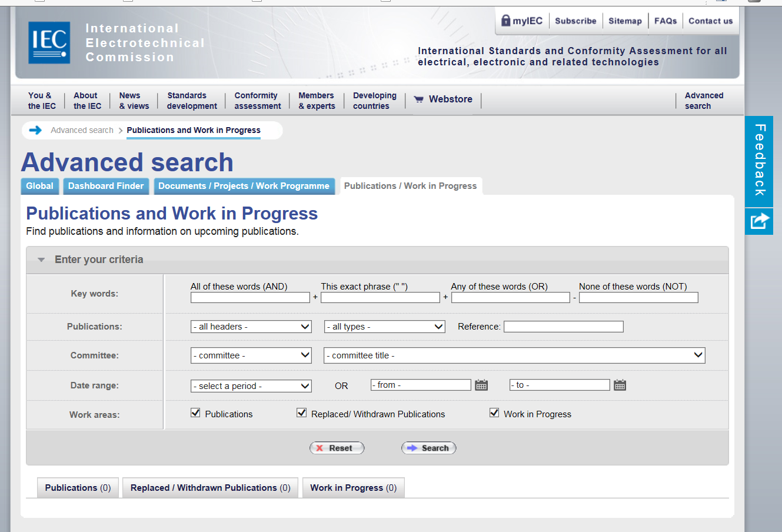Select Publications / Work in Progress tab

pos(410,186)
